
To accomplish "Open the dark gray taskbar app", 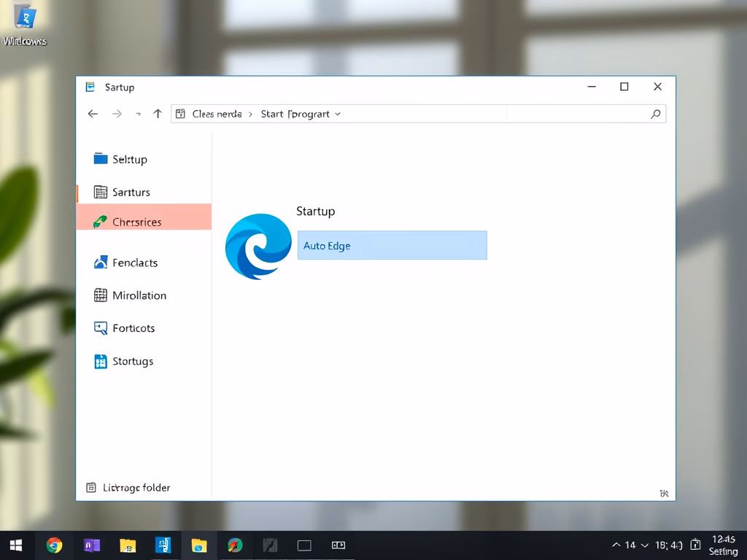I will click(270, 545).
